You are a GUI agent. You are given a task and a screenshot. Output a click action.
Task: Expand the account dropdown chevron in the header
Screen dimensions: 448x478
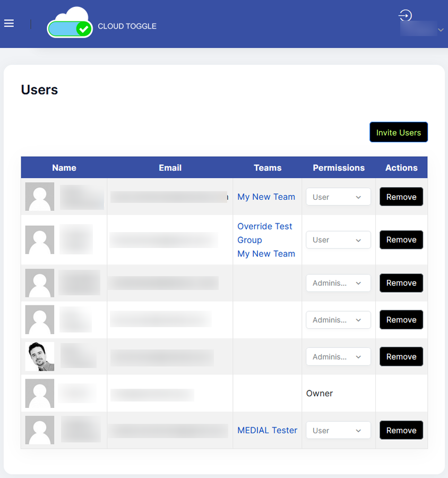(x=441, y=30)
